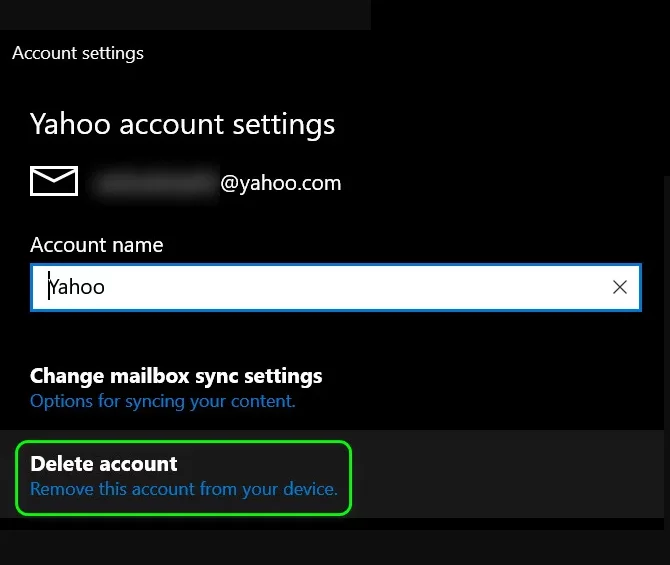Viewport: 670px width, 565px height.
Task: Click the Account name label
Action: (97, 245)
